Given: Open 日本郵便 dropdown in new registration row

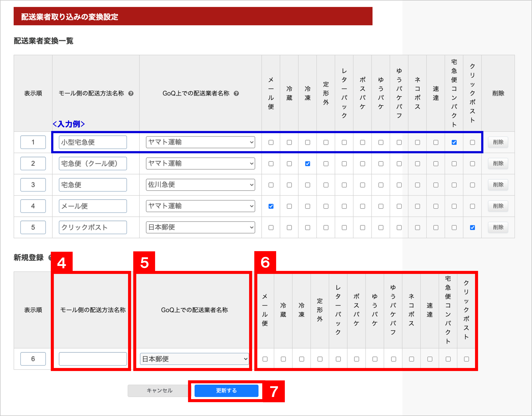Looking at the screenshot, I should (194, 359).
